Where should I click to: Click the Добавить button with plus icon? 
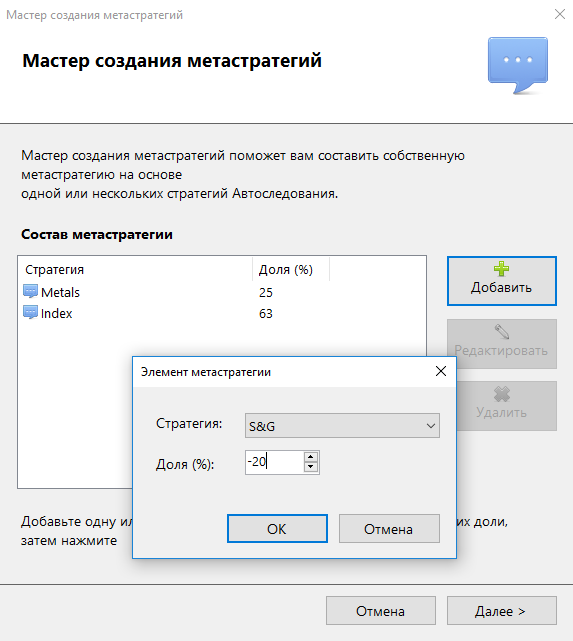point(501,281)
